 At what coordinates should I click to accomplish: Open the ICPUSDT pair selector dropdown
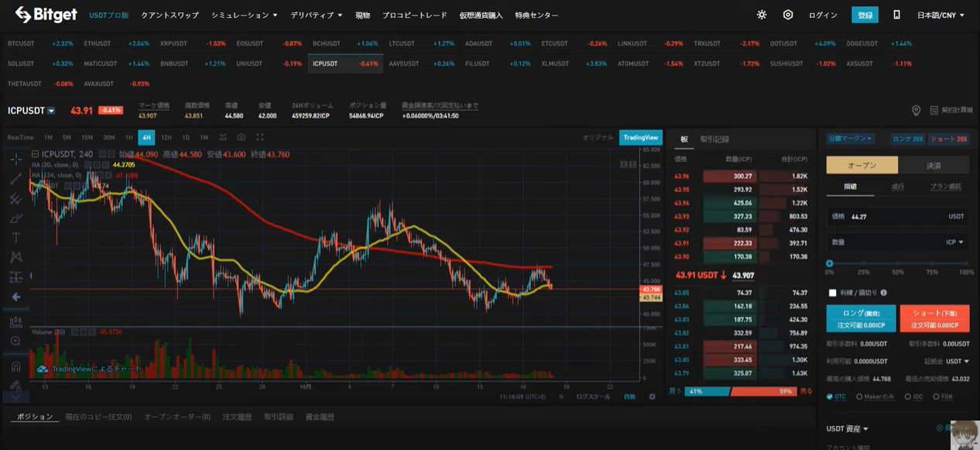click(51, 111)
